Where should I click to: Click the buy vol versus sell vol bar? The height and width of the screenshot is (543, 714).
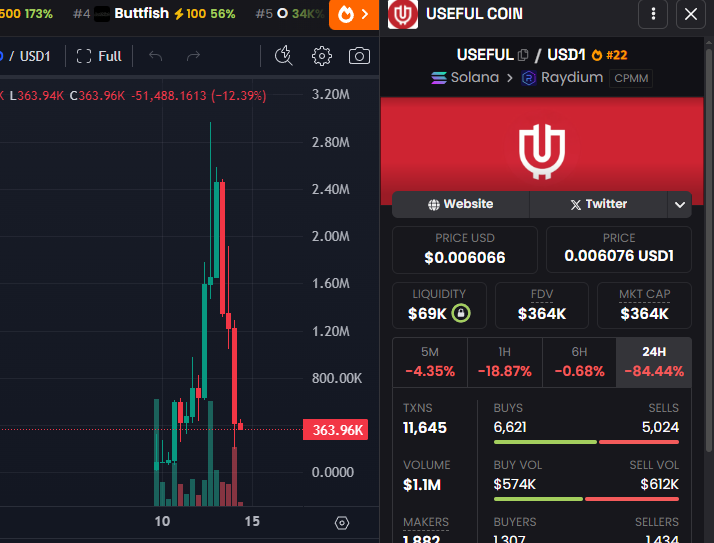586,499
